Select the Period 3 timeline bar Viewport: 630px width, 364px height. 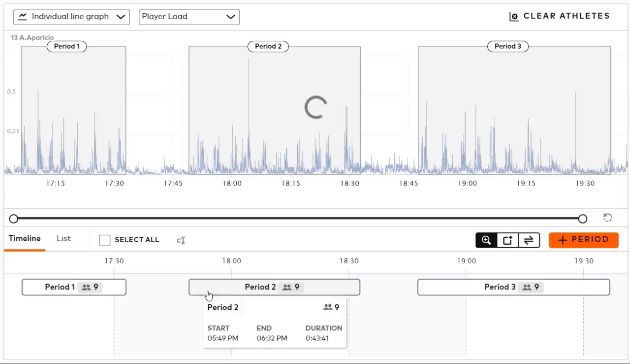(x=513, y=287)
